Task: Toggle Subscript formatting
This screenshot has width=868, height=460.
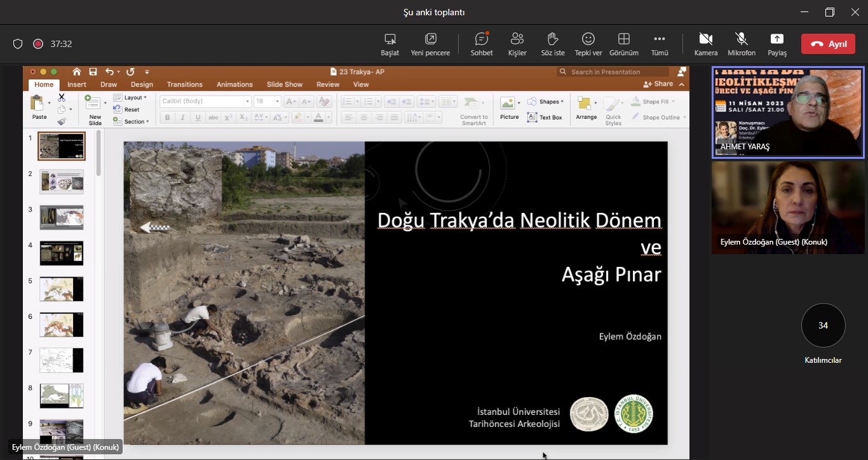Action: coord(244,118)
